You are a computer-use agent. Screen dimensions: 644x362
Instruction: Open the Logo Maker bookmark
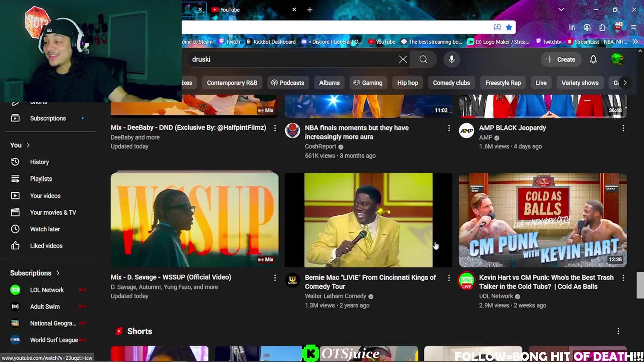pyautogui.click(x=498, y=42)
